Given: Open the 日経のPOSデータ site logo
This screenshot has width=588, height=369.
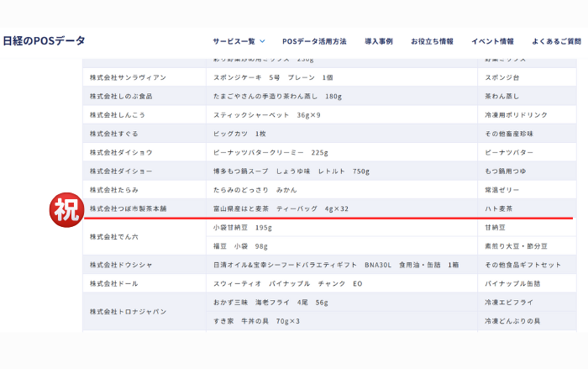Looking at the screenshot, I should click(45, 40).
